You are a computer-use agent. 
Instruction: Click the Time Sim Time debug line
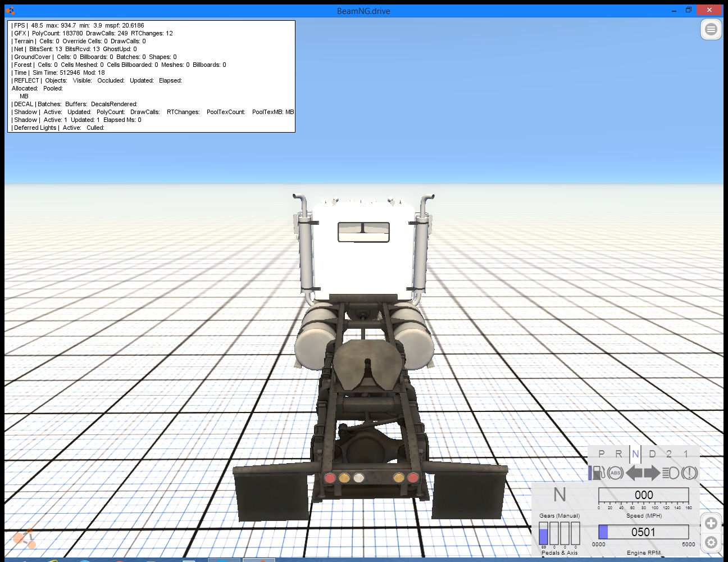tap(58, 72)
